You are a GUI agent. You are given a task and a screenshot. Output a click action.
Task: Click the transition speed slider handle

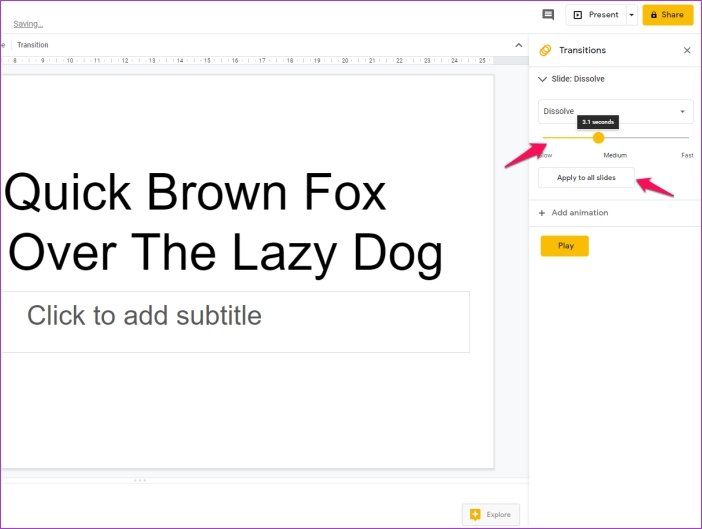[598, 138]
